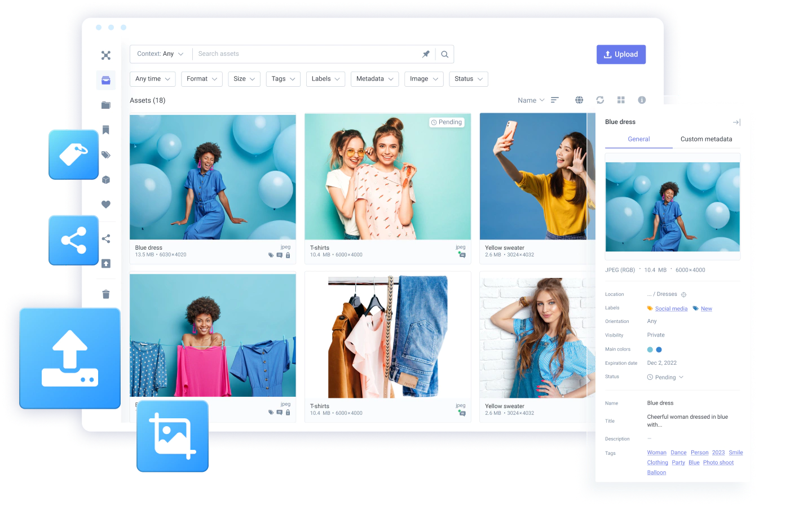Click the globe icon in the toolbar
The width and height of the screenshot is (812, 509).
[x=579, y=100]
